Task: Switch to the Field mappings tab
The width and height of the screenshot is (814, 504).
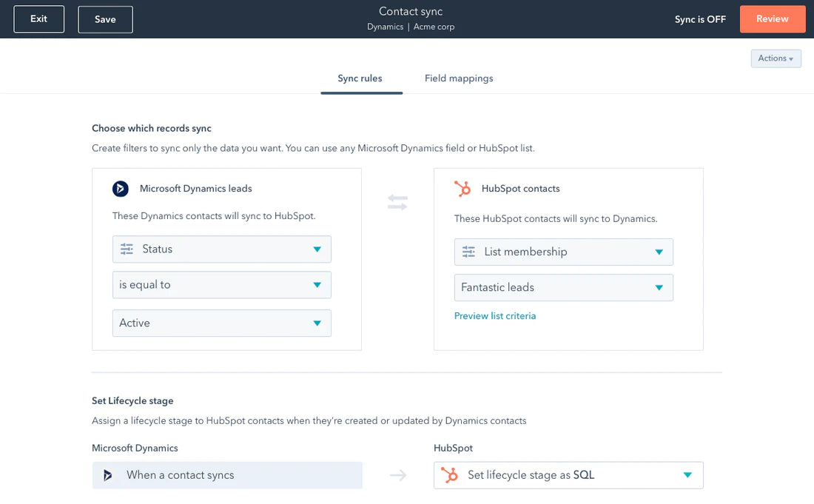Action: tap(459, 78)
